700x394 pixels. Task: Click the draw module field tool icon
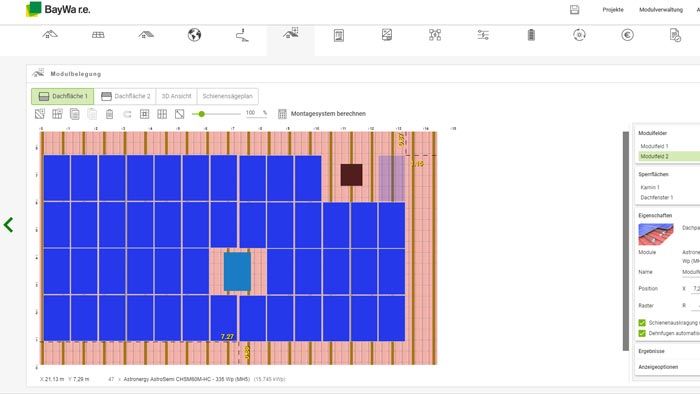click(40, 114)
